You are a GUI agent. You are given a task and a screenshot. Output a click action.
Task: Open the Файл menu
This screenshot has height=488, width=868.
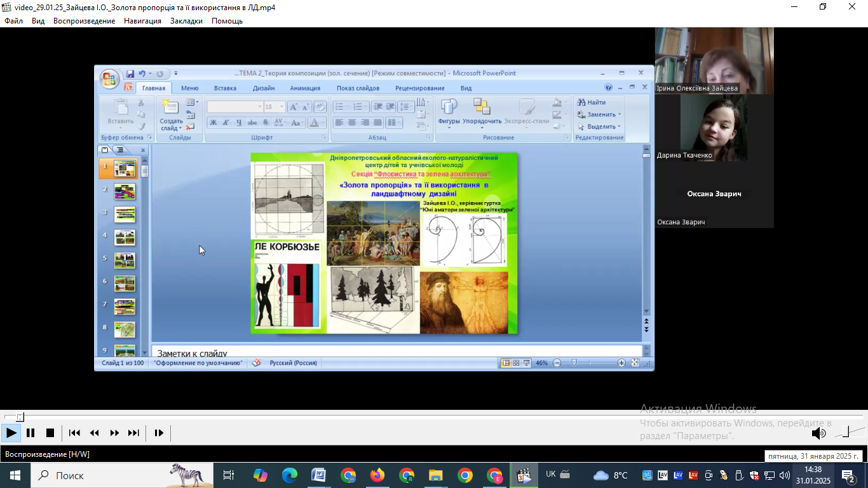coord(13,21)
